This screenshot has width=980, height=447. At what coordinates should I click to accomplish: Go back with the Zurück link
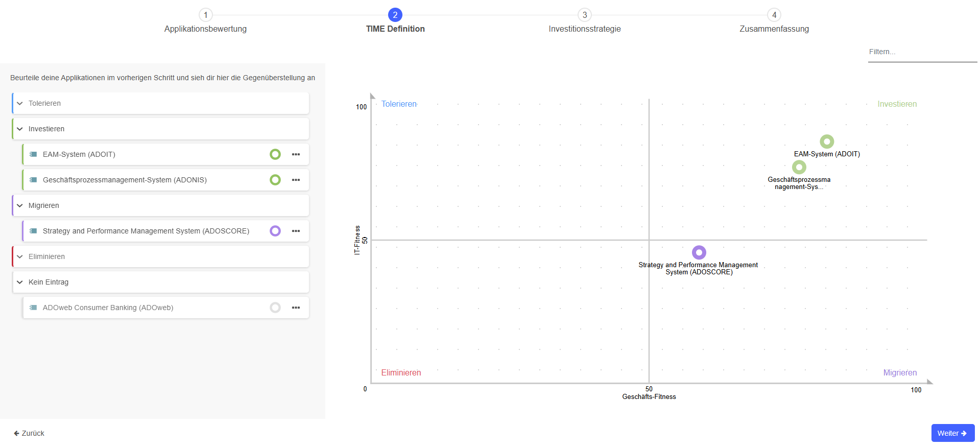click(29, 433)
